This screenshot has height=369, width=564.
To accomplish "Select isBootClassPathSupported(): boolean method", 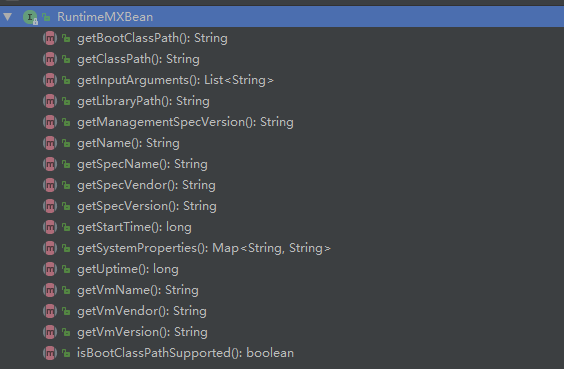I will click(185, 353).
